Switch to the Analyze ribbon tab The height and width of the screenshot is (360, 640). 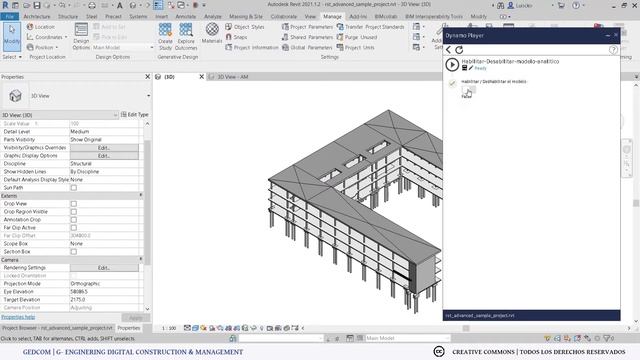[x=213, y=16]
